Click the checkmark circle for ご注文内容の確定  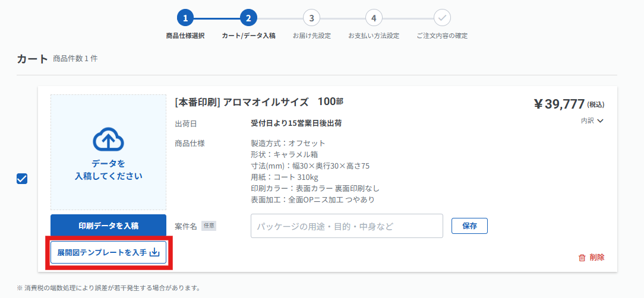(x=442, y=18)
